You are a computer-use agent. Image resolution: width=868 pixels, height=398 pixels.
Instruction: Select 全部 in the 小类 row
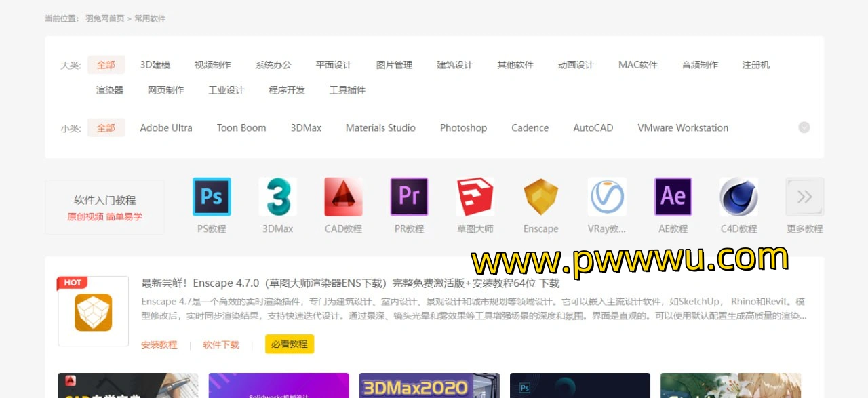[106, 127]
